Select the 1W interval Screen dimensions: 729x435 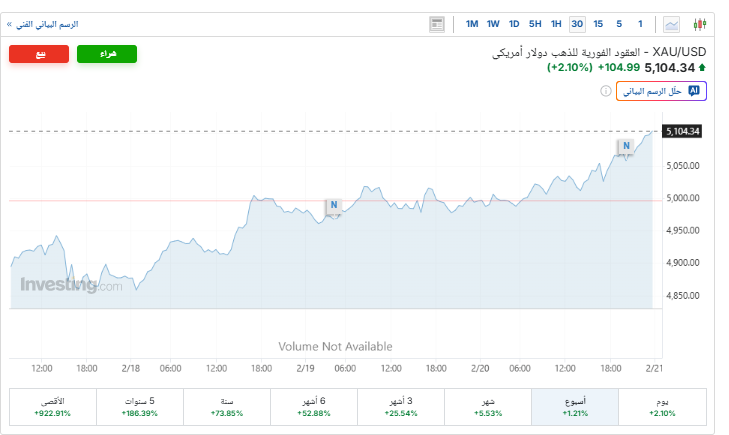point(493,24)
